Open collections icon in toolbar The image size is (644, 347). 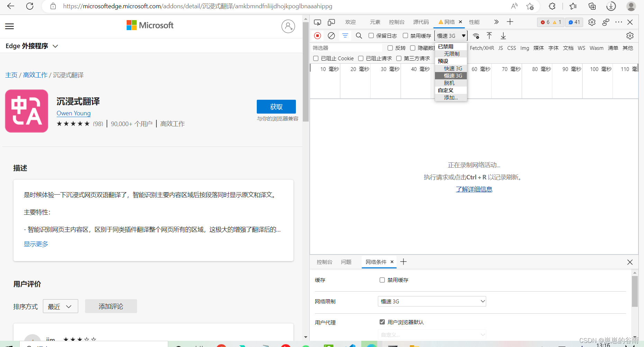click(592, 6)
